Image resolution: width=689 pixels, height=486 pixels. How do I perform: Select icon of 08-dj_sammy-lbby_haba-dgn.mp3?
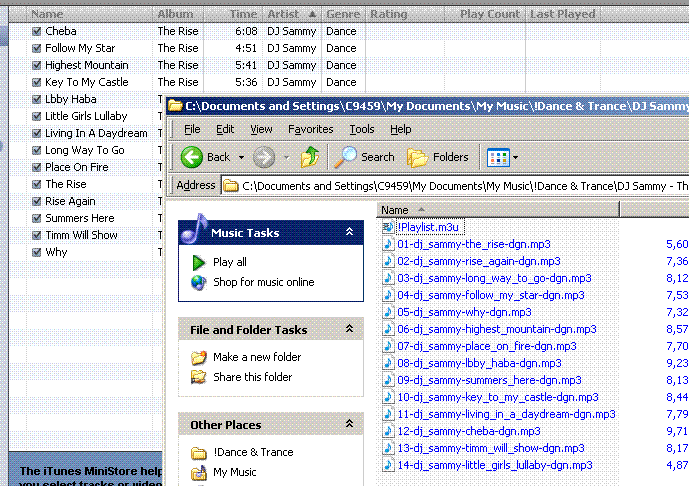point(388,363)
